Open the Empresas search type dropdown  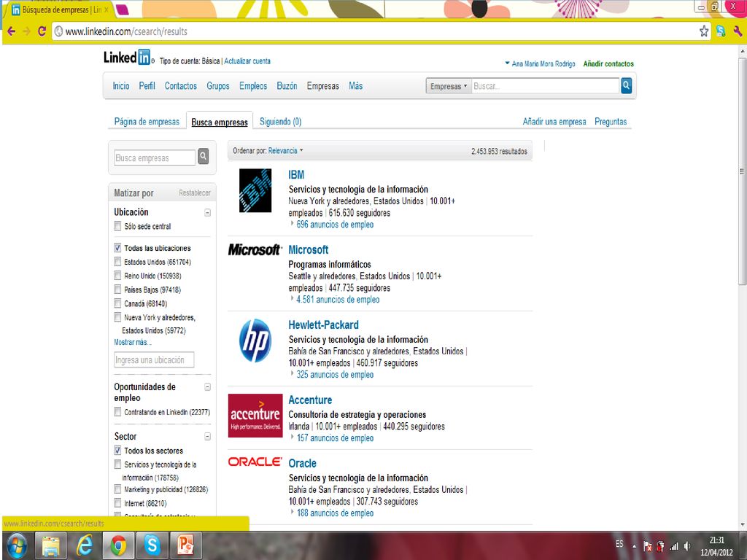449,86
